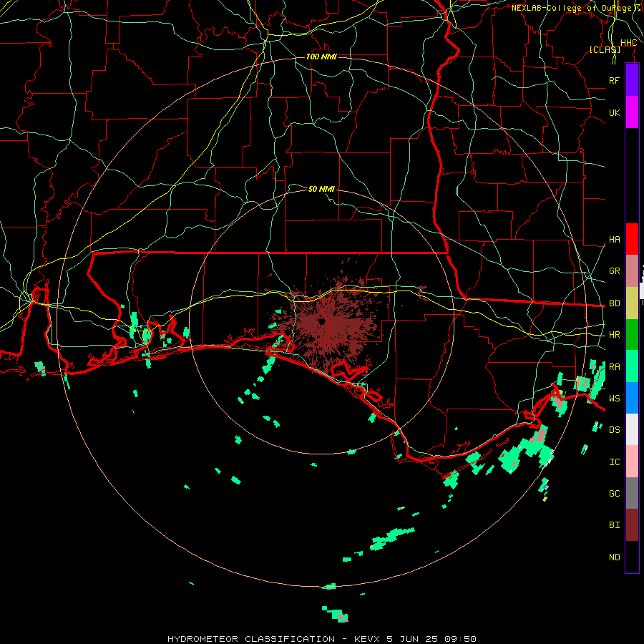Click the GC gray legend swatch
Screen dimensions: 644x644
pyautogui.click(x=632, y=493)
